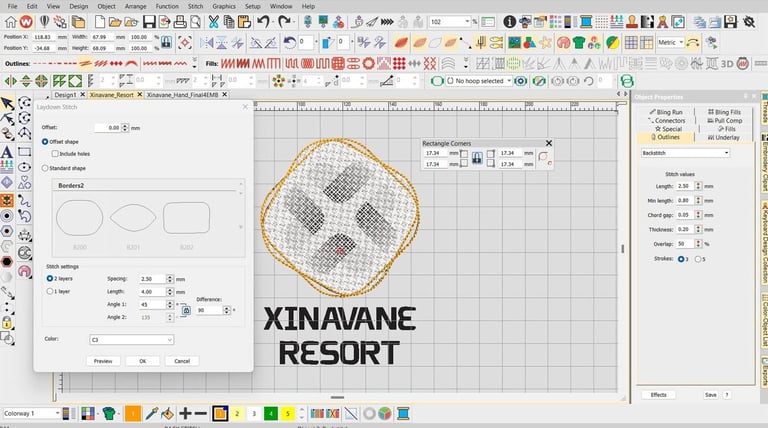Open the Home screen icon
This screenshot has width=768, height=428.
point(10,22)
